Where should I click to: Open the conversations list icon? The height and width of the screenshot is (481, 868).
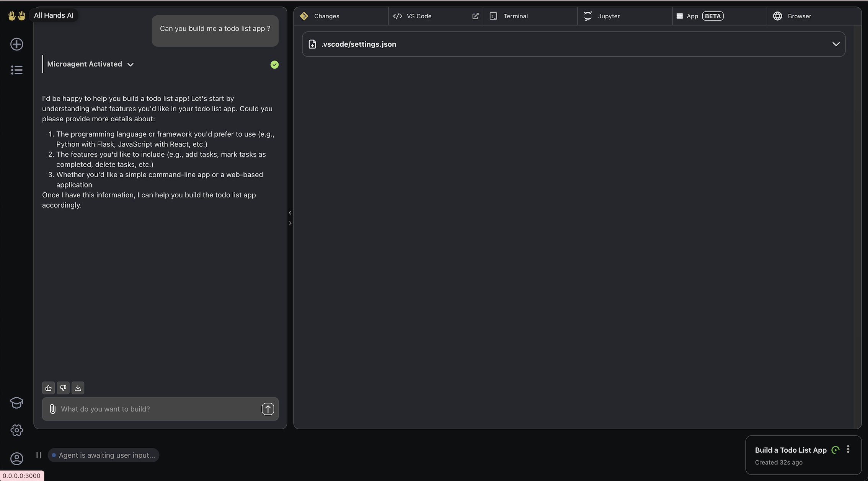(x=16, y=70)
